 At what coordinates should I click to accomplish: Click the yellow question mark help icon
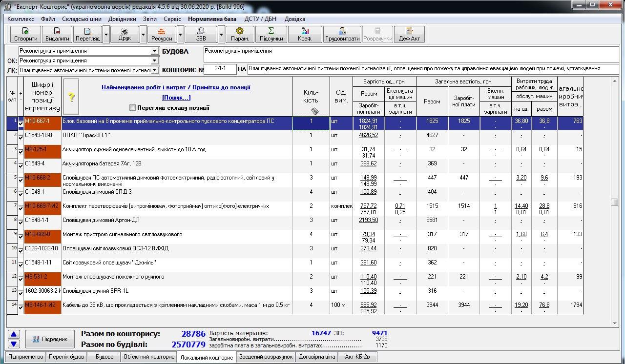click(71, 97)
